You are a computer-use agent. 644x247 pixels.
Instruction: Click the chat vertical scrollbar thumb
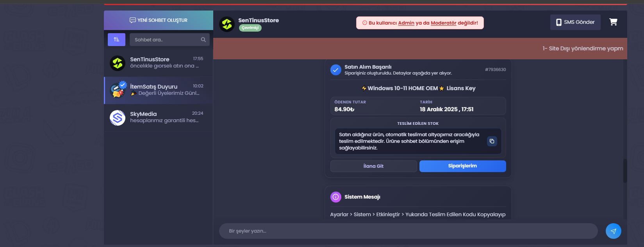[x=625, y=171]
